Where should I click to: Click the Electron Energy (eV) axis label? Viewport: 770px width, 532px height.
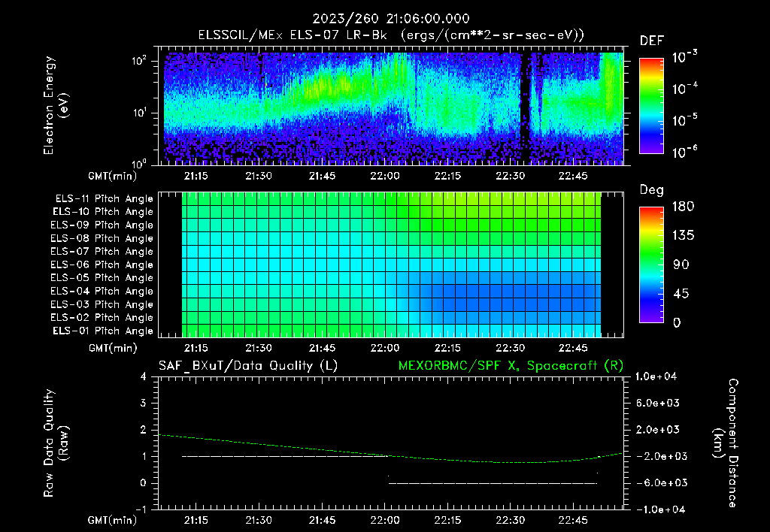tap(56, 105)
